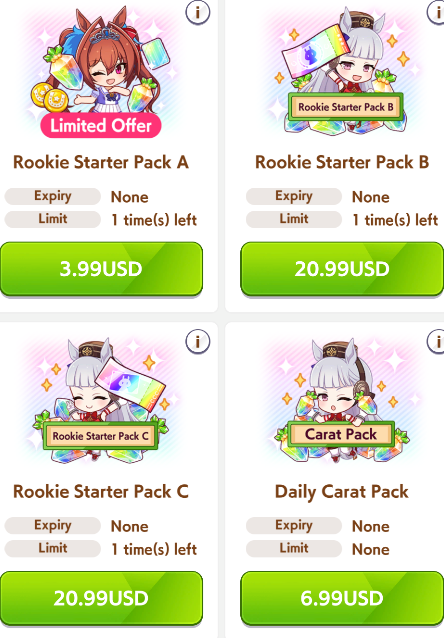Tap the Rookie Starter Pack B artwork
Screen dimensions: 444x638
point(342,69)
